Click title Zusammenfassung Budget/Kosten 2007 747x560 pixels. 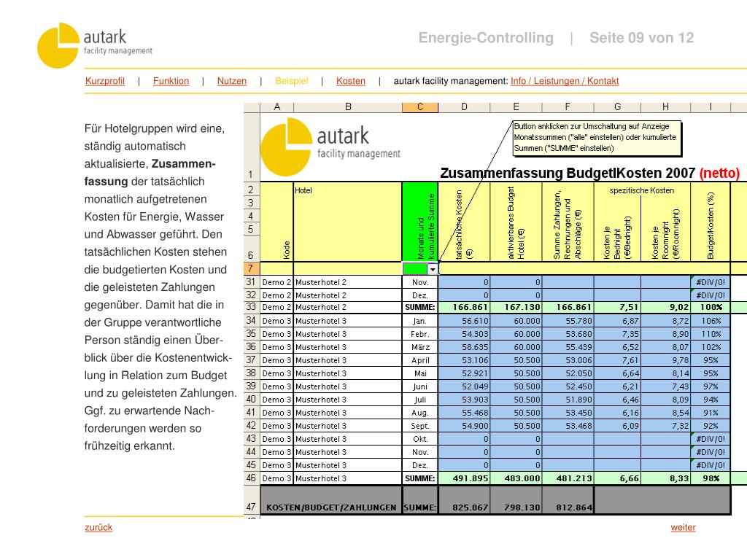click(589, 173)
